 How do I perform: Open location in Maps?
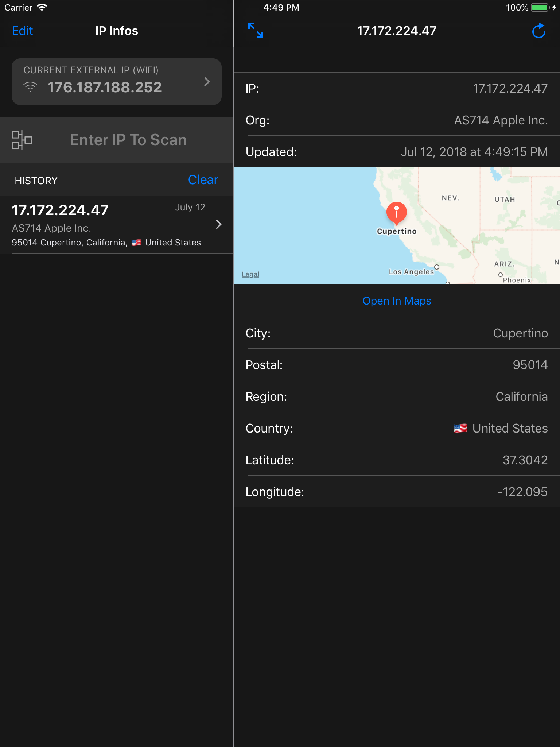coord(397,301)
